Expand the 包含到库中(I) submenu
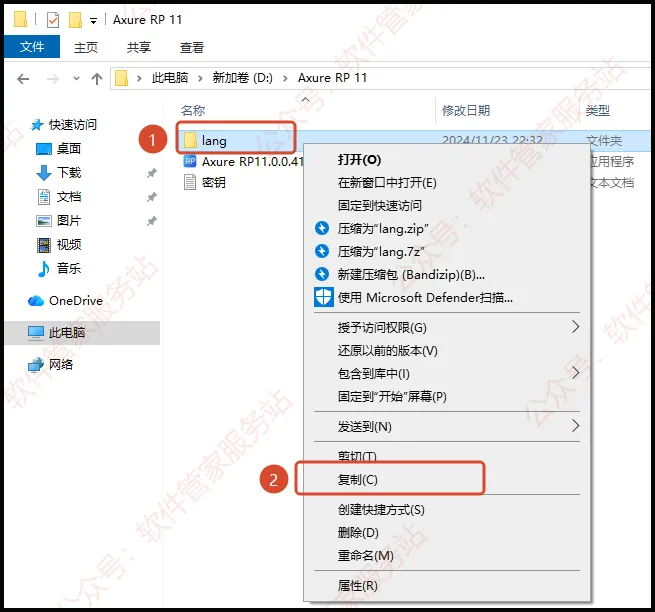Image resolution: width=655 pixels, height=612 pixels. click(447, 373)
